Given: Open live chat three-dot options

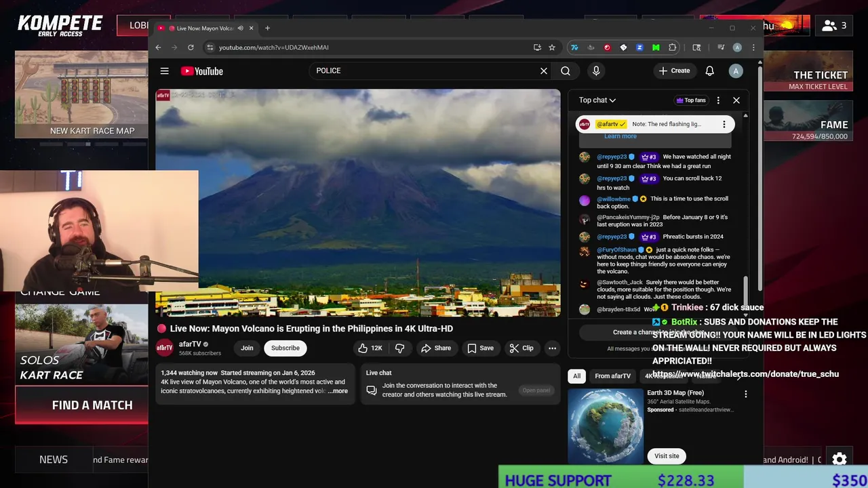Looking at the screenshot, I should tap(718, 100).
